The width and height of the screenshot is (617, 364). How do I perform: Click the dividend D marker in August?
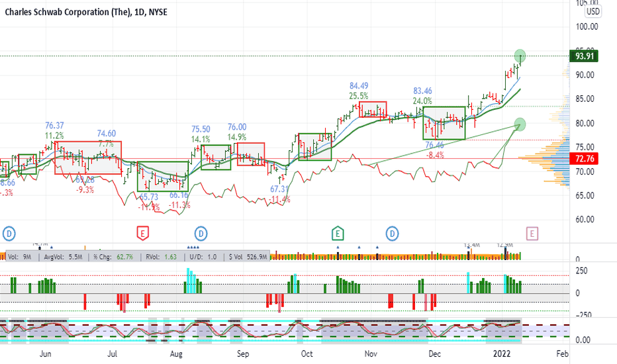(x=201, y=234)
